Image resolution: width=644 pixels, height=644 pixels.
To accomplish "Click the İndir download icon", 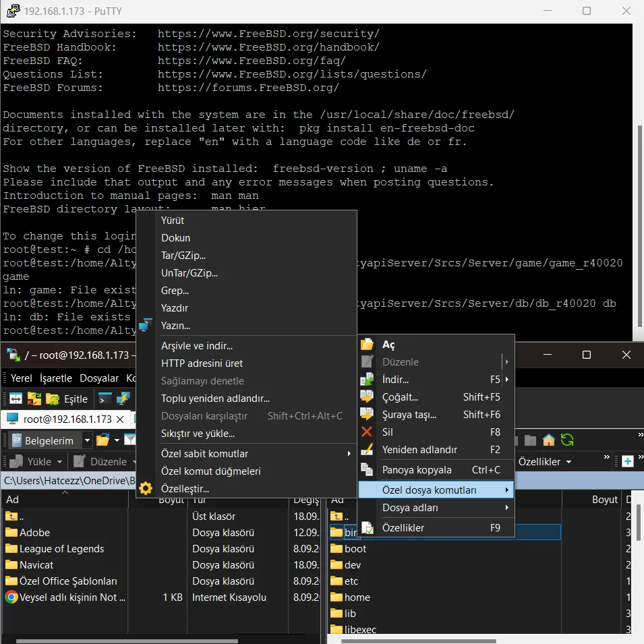I will pos(367,379).
